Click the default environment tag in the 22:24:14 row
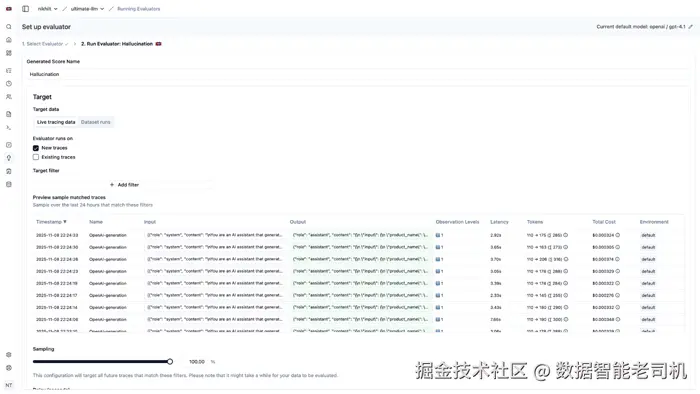The image size is (700, 394). point(648,307)
